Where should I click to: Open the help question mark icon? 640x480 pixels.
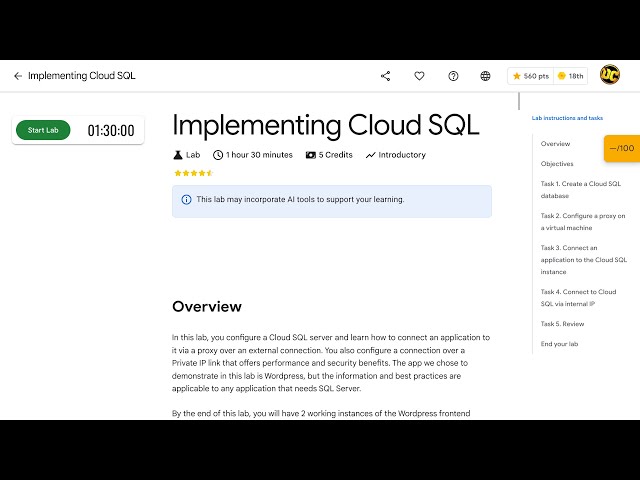pyautogui.click(x=453, y=76)
